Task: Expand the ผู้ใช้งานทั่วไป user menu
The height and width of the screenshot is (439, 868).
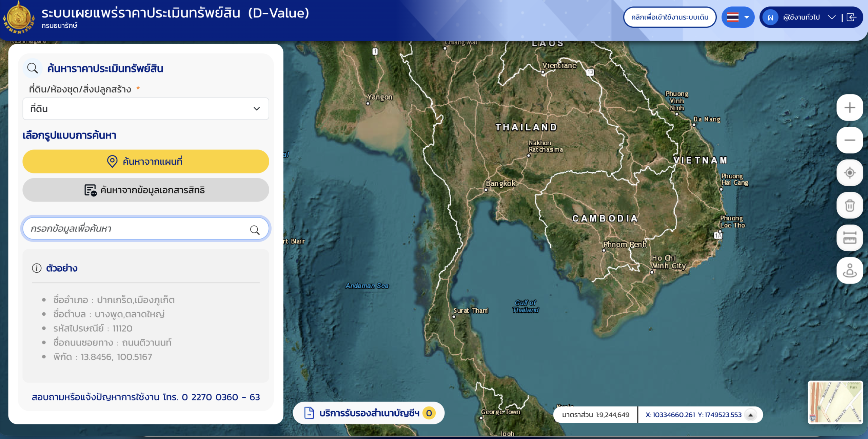Action: [832, 17]
